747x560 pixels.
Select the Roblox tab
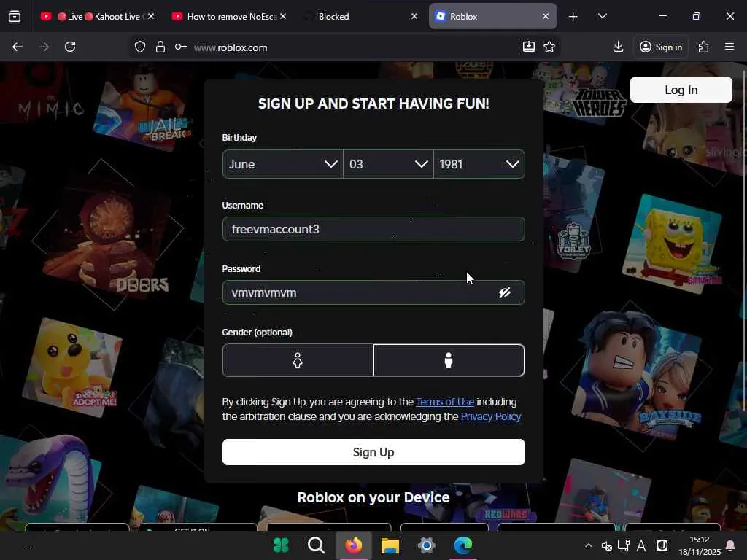[492, 16]
